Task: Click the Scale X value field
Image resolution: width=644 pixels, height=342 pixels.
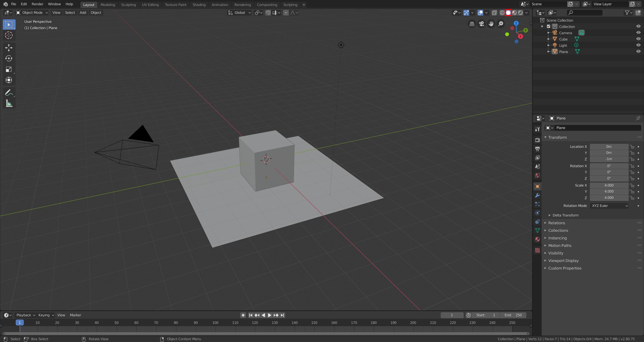Action: [x=609, y=185]
